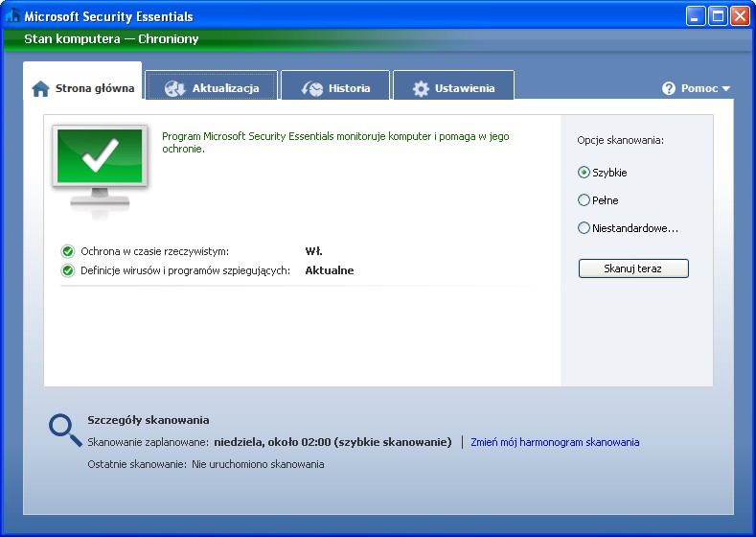Click the 'Opcje skanowania:' label
This screenshot has height=537, width=756.
pos(621,140)
